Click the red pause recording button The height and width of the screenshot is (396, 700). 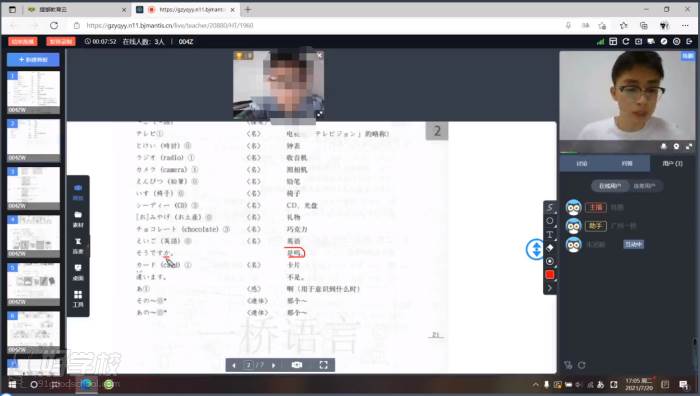click(x=61, y=42)
